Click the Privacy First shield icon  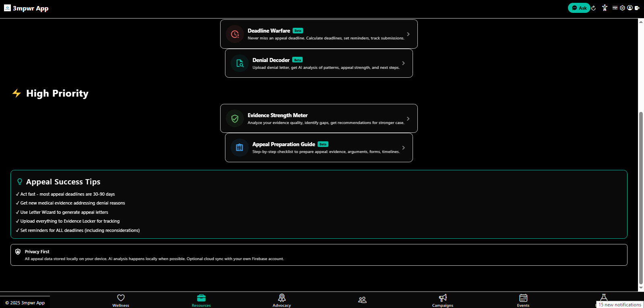click(x=18, y=252)
